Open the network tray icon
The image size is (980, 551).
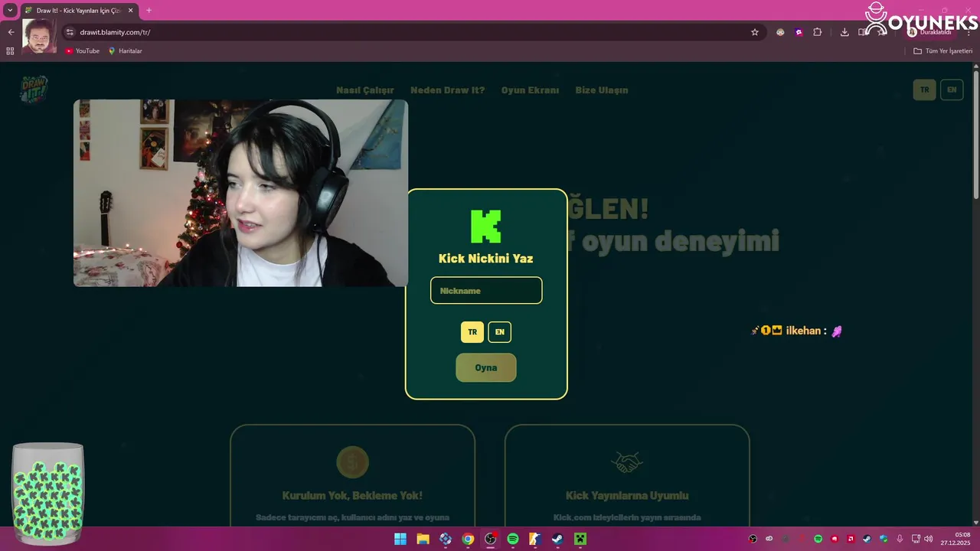pyautogui.click(x=916, y=539)
